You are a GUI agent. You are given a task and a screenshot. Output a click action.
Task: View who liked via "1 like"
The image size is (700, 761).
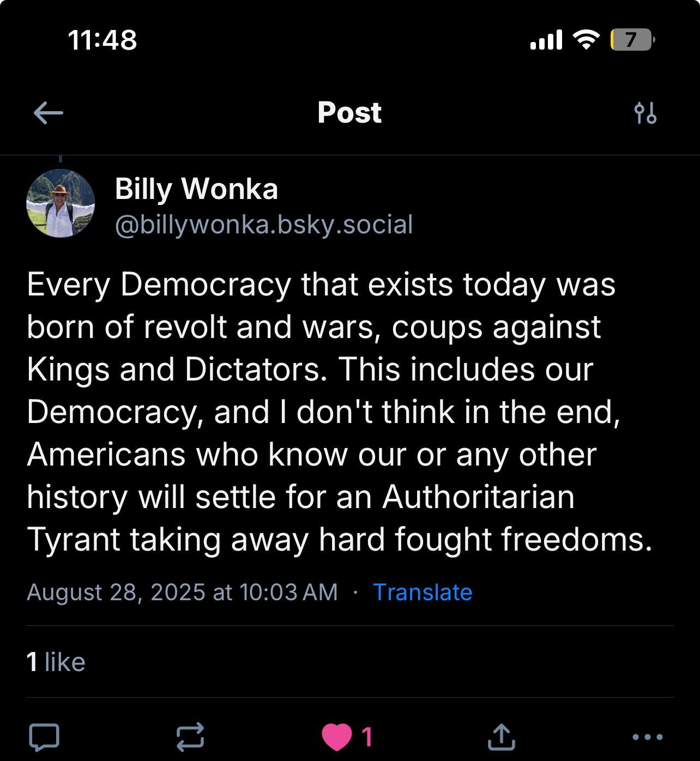coord(56,662)
